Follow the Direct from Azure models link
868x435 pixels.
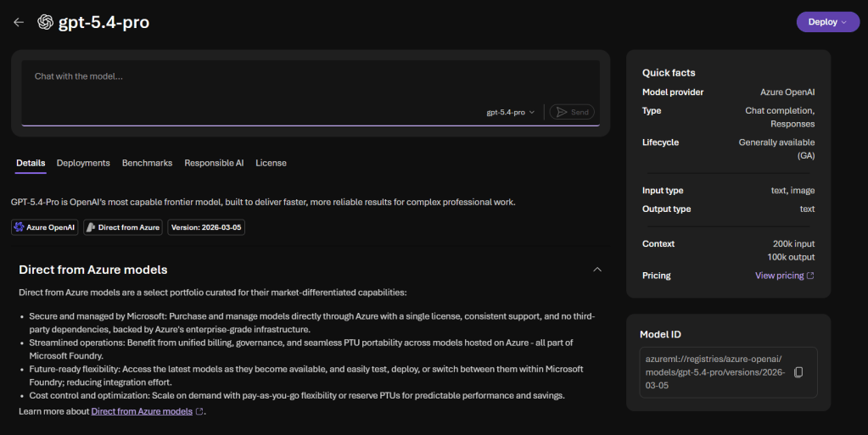142,411
